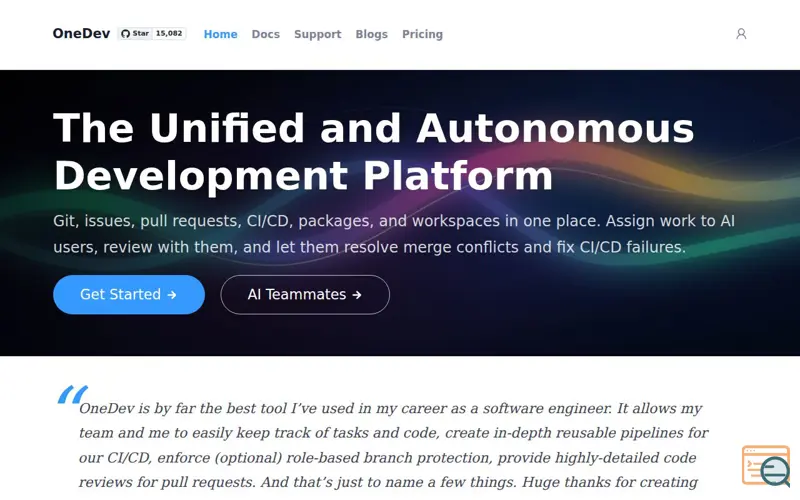Open the Blogs nav item
This screenshot has width=800, height=500.
371,34
